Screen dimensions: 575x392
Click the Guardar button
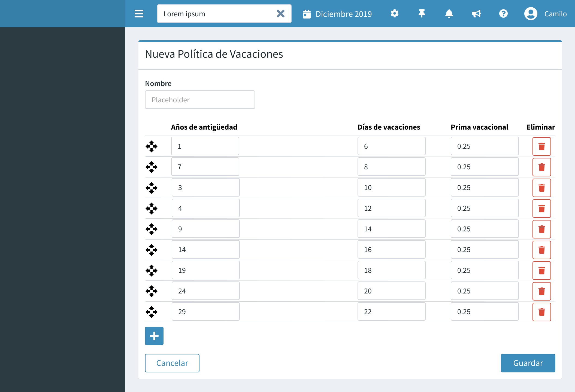pos(528,363)
